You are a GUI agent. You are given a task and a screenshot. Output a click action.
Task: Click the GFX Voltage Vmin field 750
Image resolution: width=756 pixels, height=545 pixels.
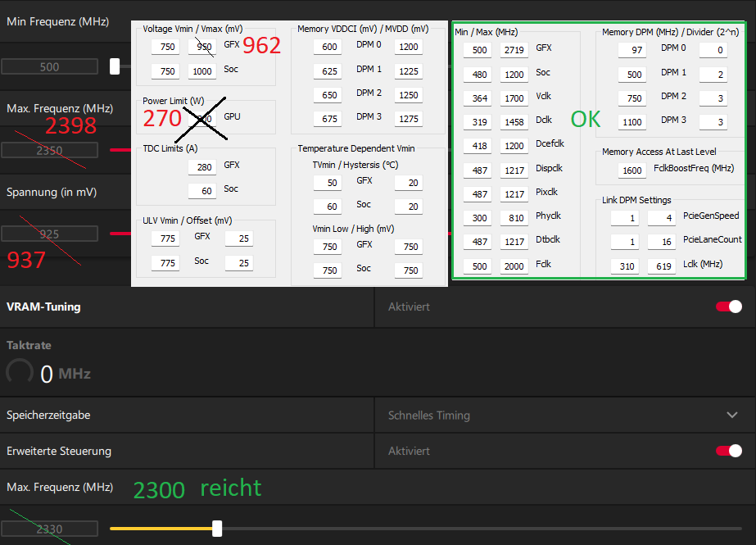165,47
